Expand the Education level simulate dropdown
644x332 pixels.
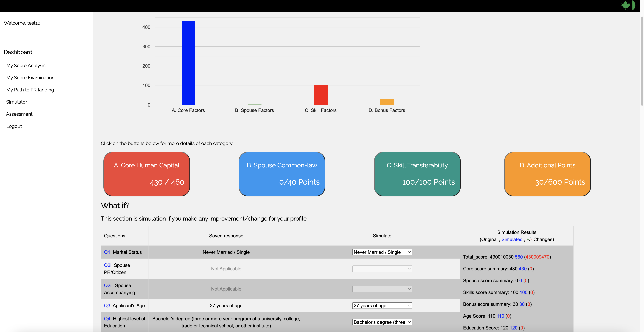coord(382,322)
